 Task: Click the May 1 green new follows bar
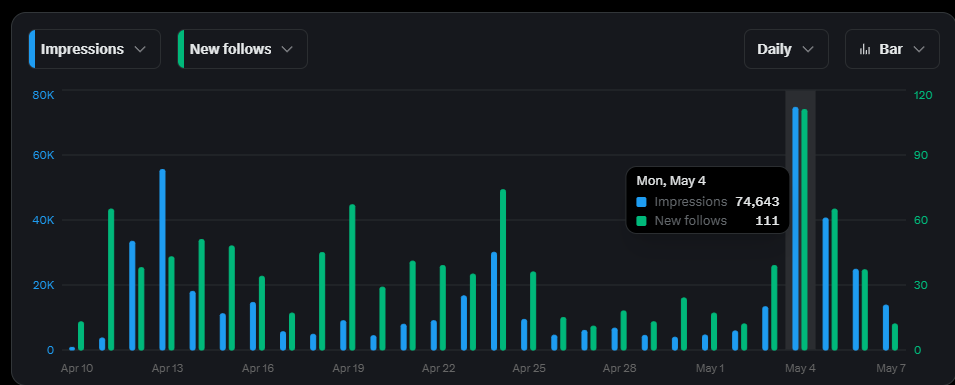[714, 331]
